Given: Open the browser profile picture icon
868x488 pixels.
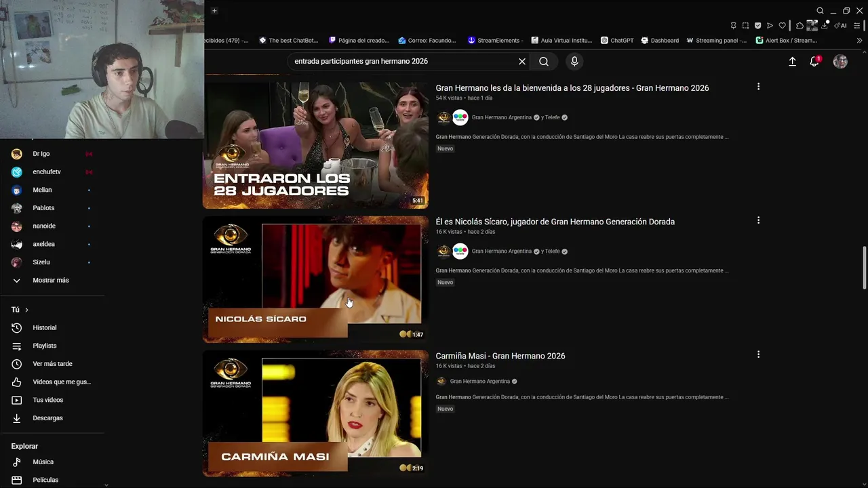Looking at the screenshot, I should click(812, 26).
